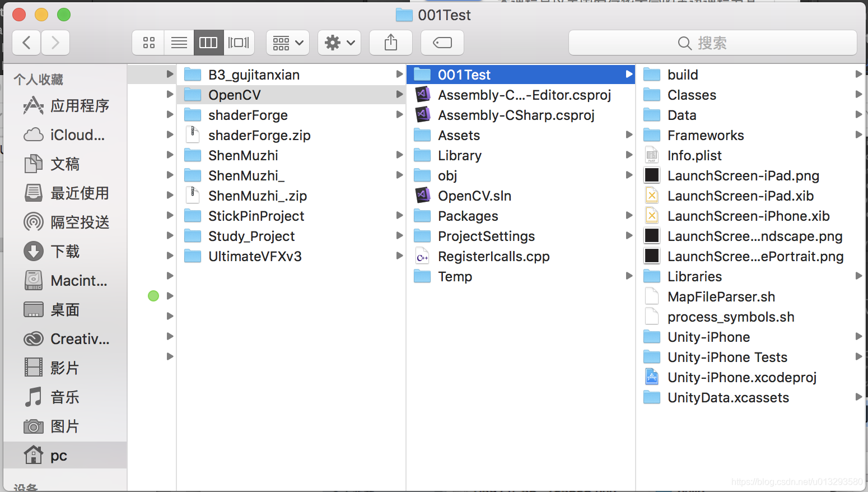Image resolution: width=868 pixels, height=492 pixels.
Task: Expand the Library folder arrow
Action: point(629,155)
